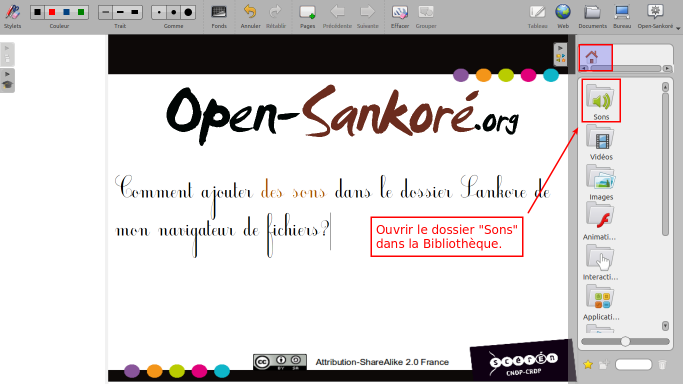Choose the medium line width

click(x=120, y=12)
